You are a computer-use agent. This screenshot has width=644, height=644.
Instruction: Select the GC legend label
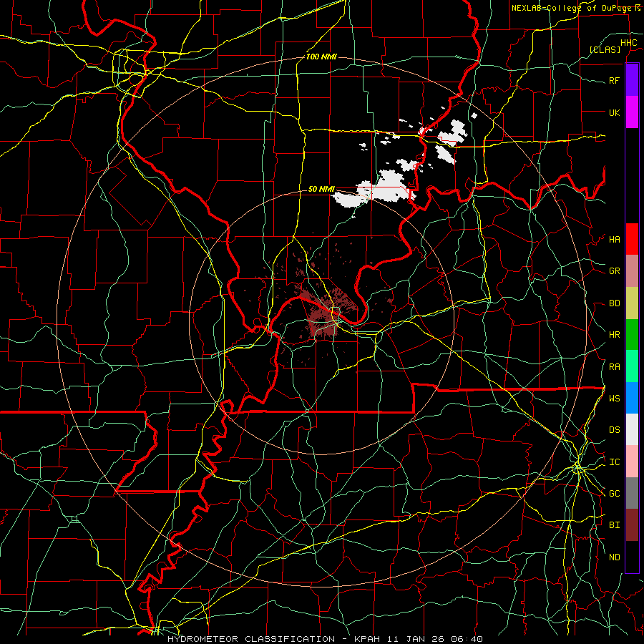coord(614,494)
